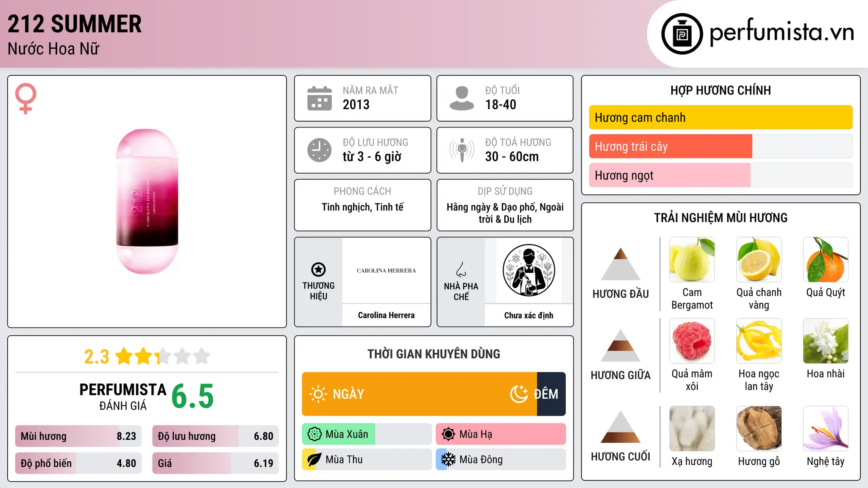Click the Carolina Herrera brand logo

tap(386, 271)
